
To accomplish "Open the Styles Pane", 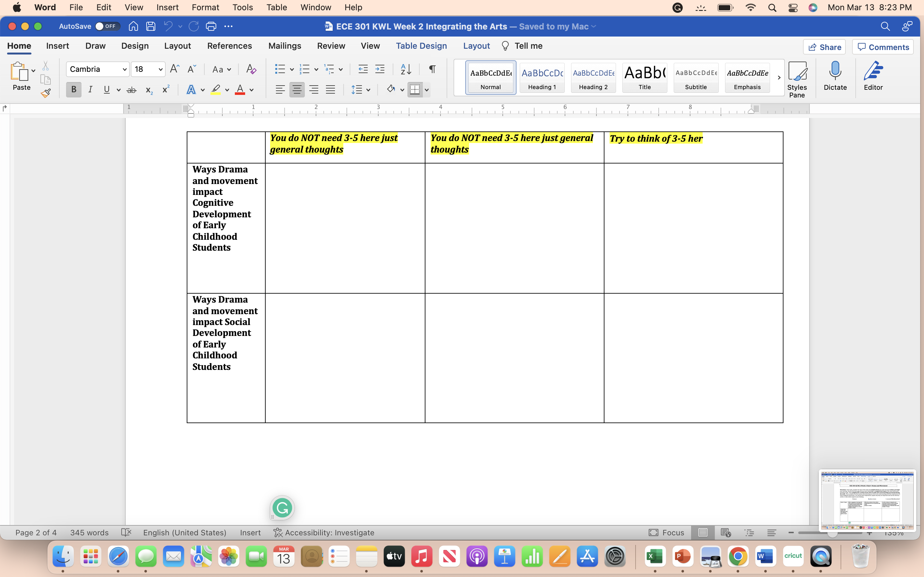I will click(797, 76).
